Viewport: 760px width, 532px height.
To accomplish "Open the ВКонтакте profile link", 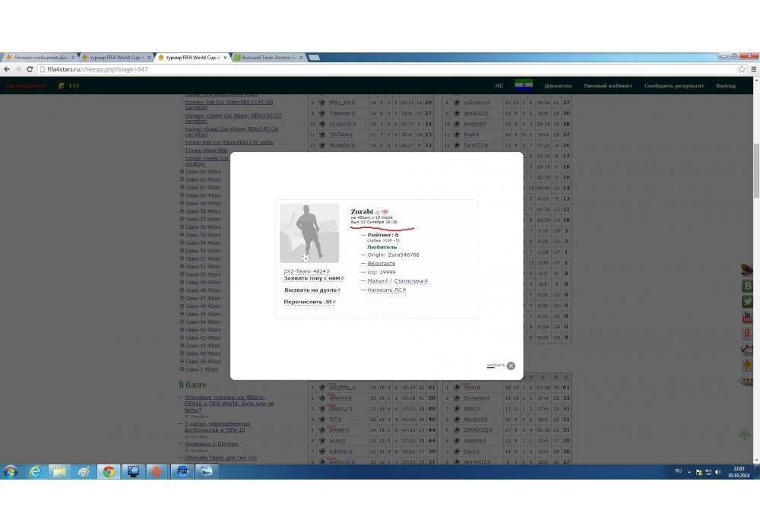I will (x=381, y=264).
